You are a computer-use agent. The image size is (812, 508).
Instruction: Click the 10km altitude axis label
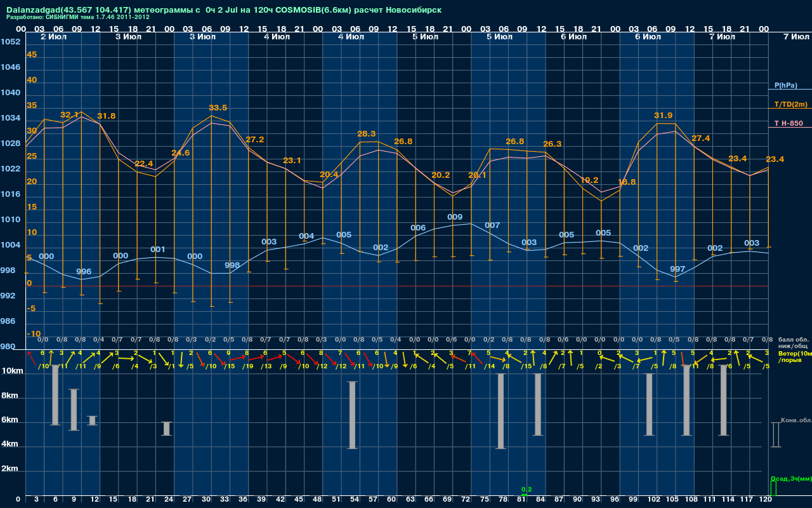[x=13, y=371]
